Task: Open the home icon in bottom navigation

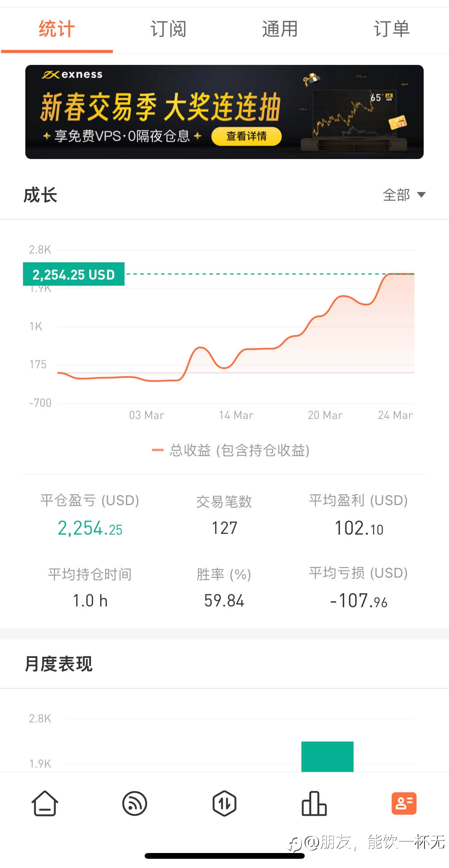Action: (45, 803)
